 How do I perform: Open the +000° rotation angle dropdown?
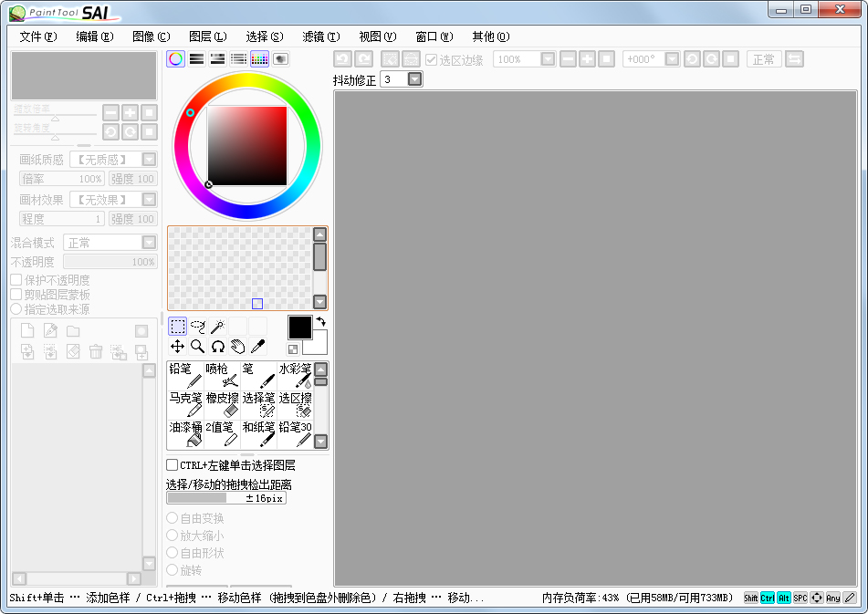[x=672, y=59]
